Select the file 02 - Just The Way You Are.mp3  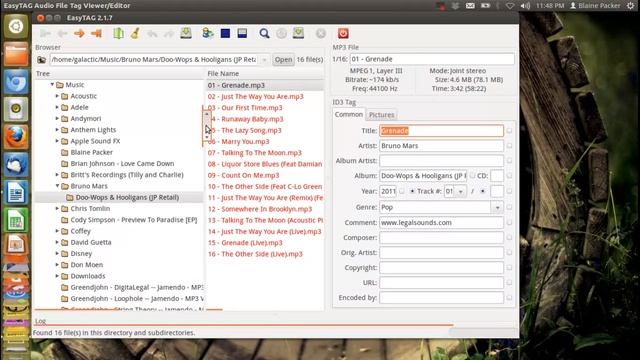pos(256,96)
